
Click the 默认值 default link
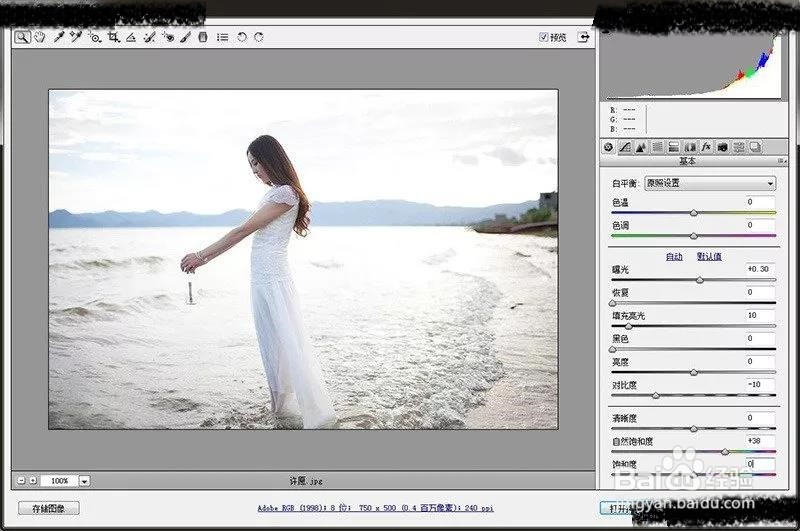[x=709, y=257]
